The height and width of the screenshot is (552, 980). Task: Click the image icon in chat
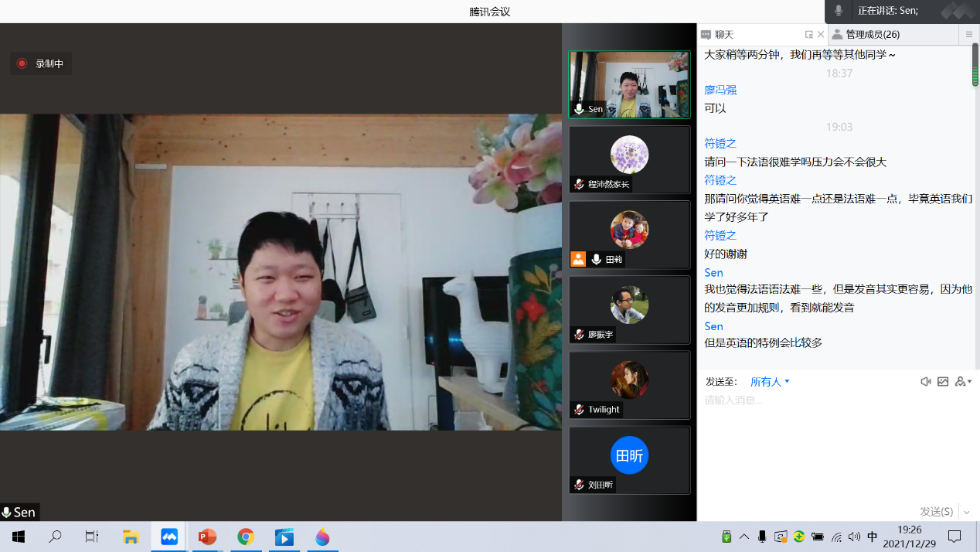click(943, 382)
